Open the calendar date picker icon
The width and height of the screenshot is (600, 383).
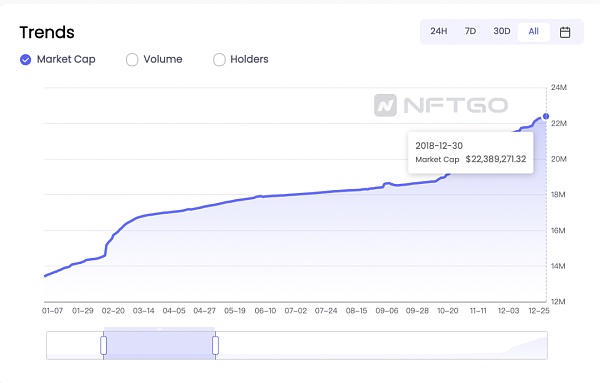click(x=565, y=32)
